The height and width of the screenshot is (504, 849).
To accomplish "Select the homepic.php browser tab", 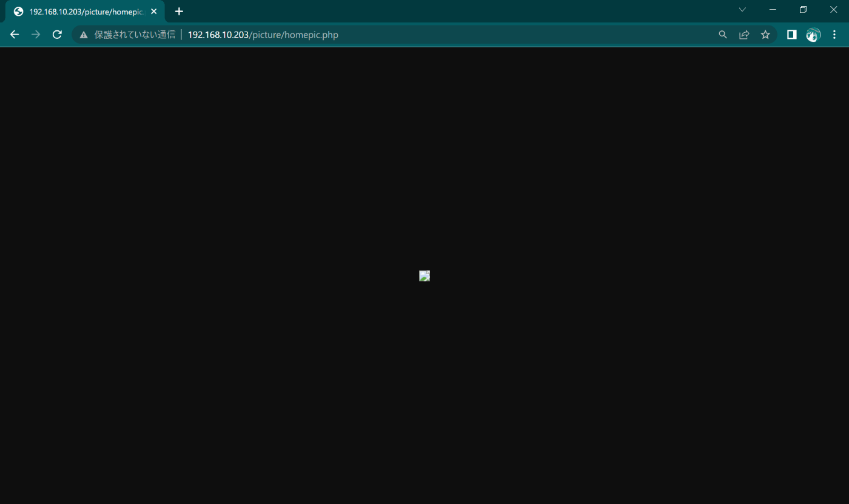I will click(85, 11).
